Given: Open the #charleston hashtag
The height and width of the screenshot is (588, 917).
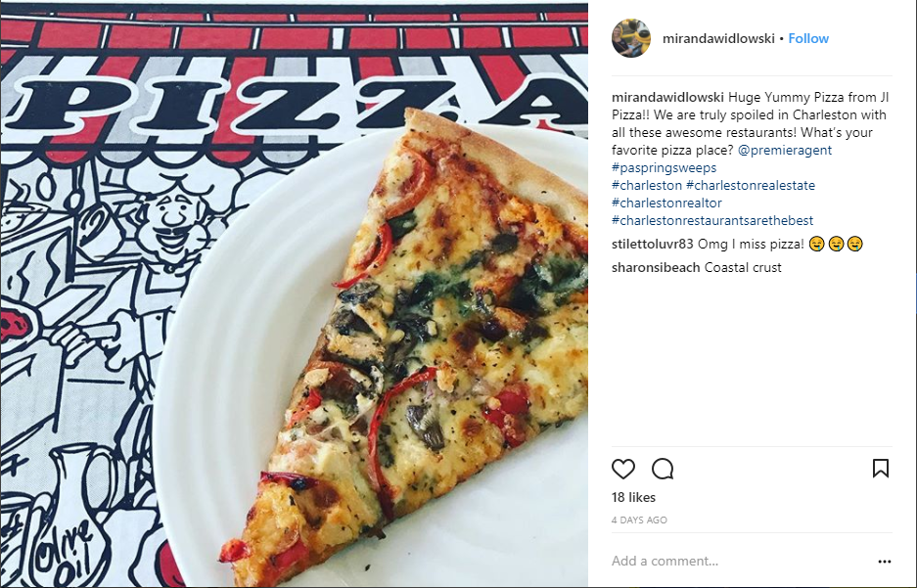Looking at the screenshot, I should tap(647, 185).
